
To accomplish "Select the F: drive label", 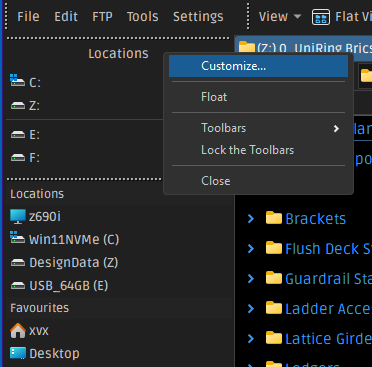I will (x=34, y=157).
